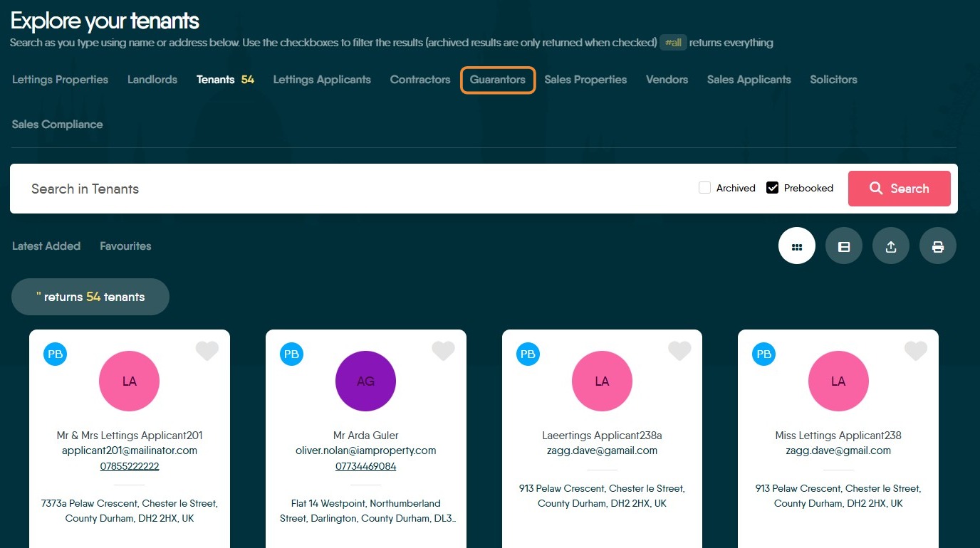Click PB badge on Arda Guler card
Viewport: 980px width, 548px height.
point(291,354)
